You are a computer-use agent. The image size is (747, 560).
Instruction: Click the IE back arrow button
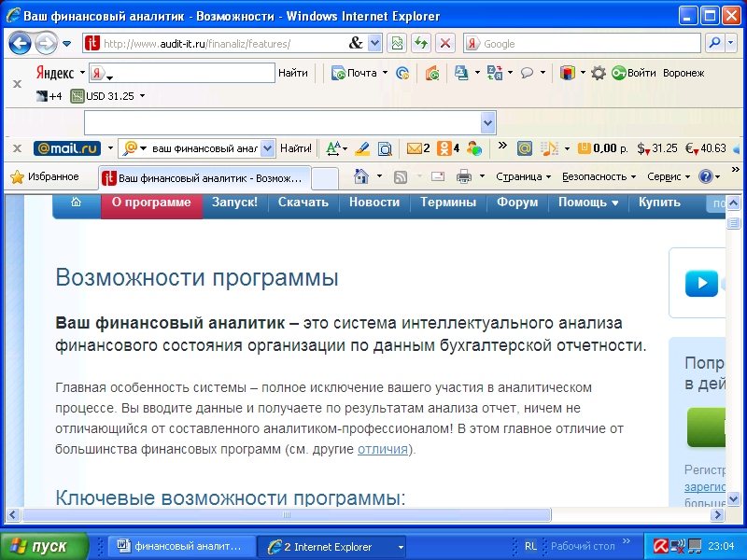coord(20,44)
